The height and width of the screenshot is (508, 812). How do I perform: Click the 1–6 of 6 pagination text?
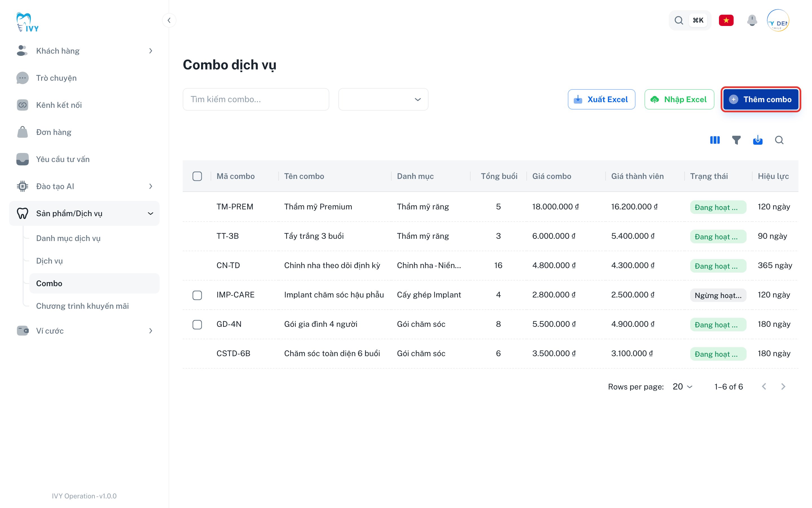click(729, 386)
